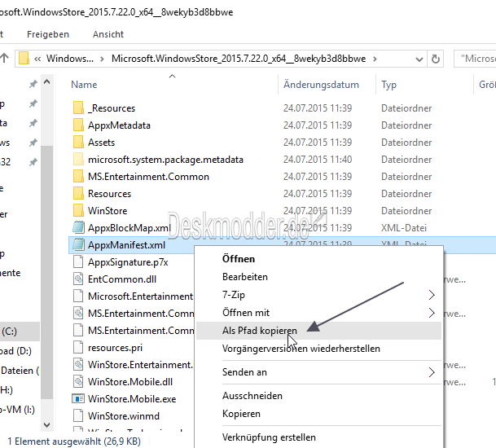
Task: Click the EntCommon.dll file icon
Action: coord(78,279)
